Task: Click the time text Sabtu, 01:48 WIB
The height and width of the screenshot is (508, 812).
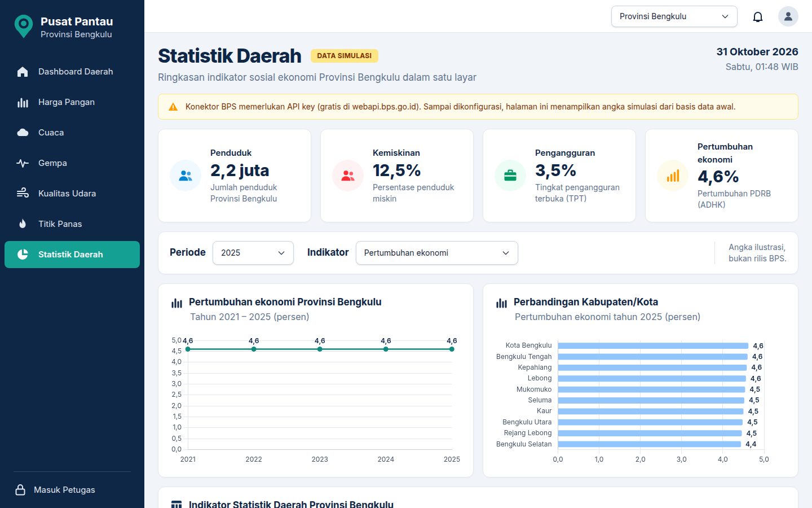Action: (762, 67)
